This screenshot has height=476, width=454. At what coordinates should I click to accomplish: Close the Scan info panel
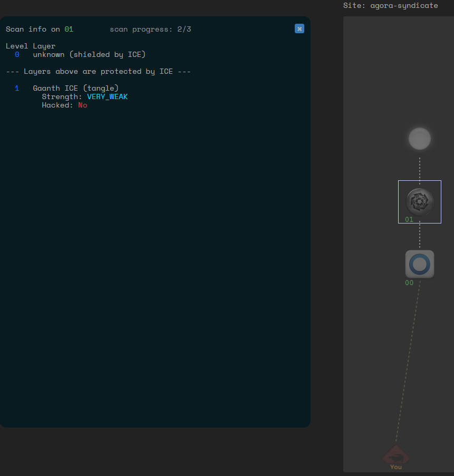point(300,29)
